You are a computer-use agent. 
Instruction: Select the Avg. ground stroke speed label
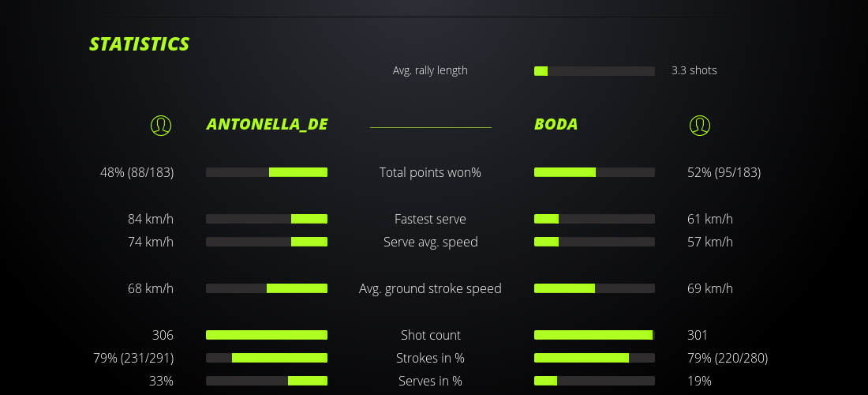click(430, 288)
